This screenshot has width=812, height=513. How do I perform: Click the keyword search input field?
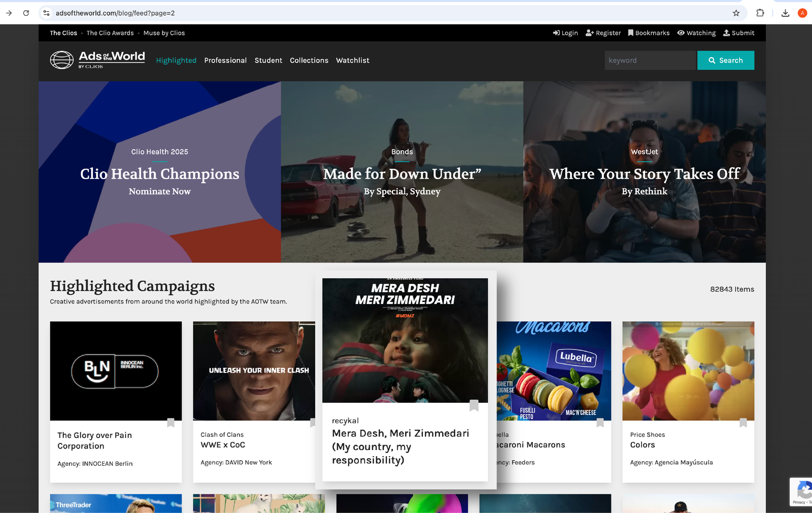650,60
